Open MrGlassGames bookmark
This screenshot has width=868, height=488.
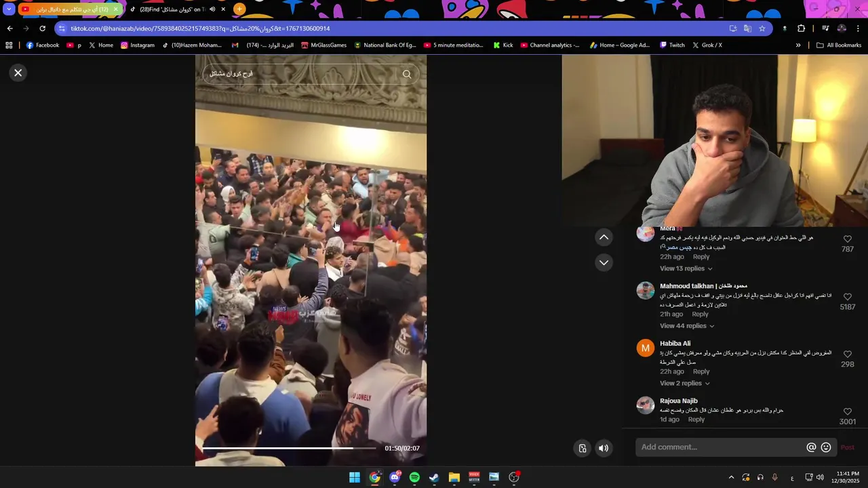[323, 45]
